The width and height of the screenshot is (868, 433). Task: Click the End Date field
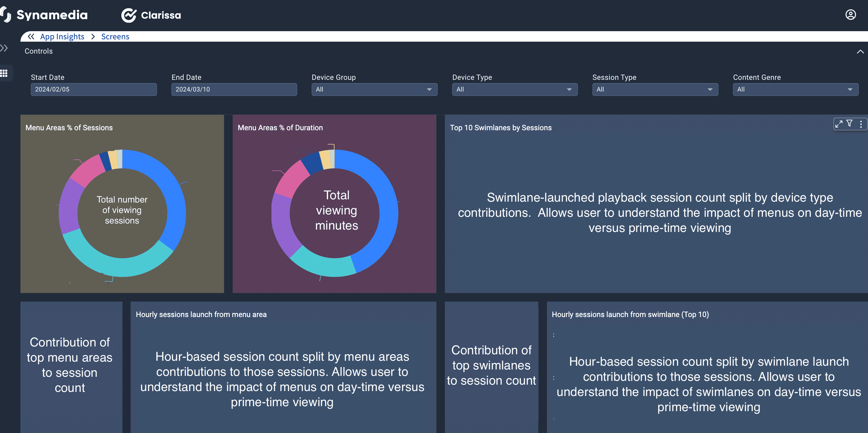coord(234,89)
